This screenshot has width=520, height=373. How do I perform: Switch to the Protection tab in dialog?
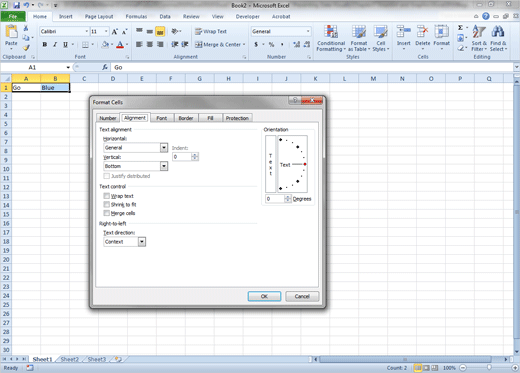pos(237,118)
